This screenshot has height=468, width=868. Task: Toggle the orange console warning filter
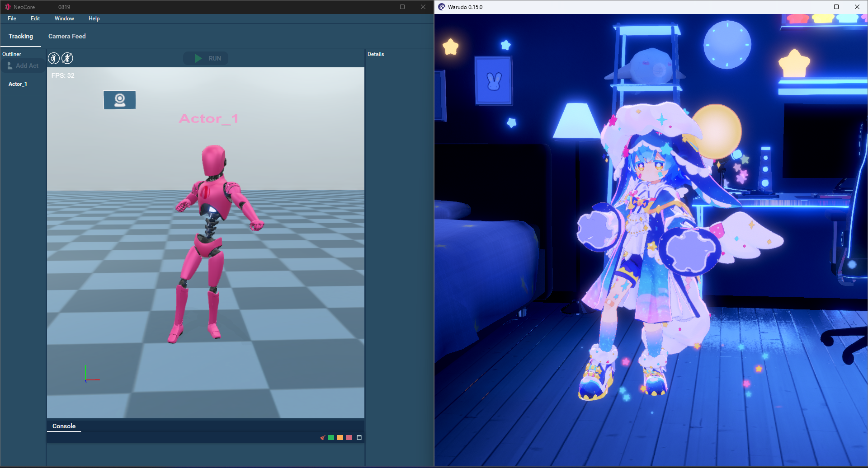(340, 437)
